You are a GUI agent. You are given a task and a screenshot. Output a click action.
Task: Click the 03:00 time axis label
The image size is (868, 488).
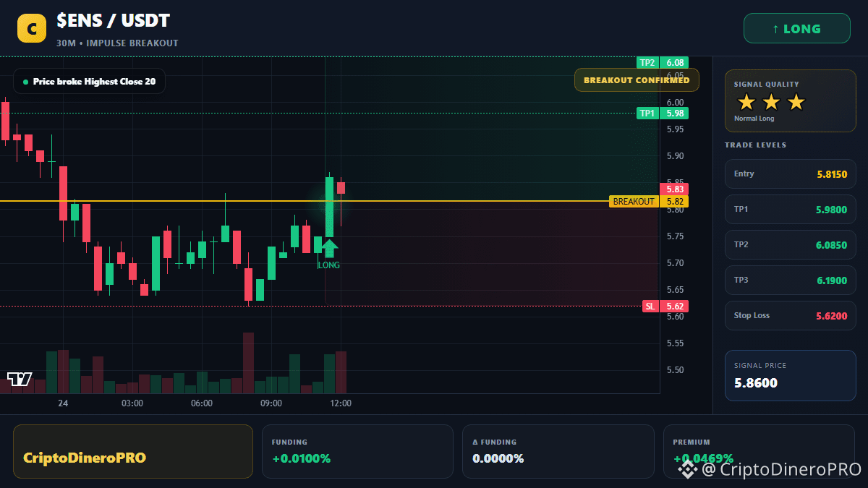point(132,403)
